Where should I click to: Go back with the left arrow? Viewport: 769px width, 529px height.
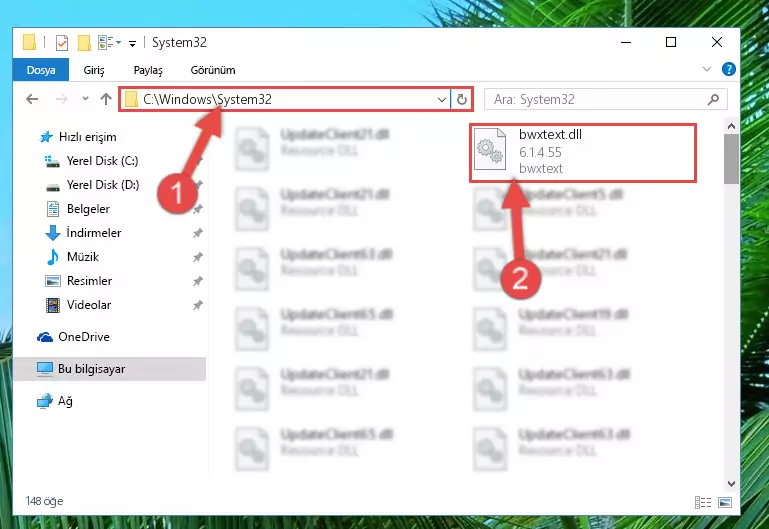[x=32, y=100]
